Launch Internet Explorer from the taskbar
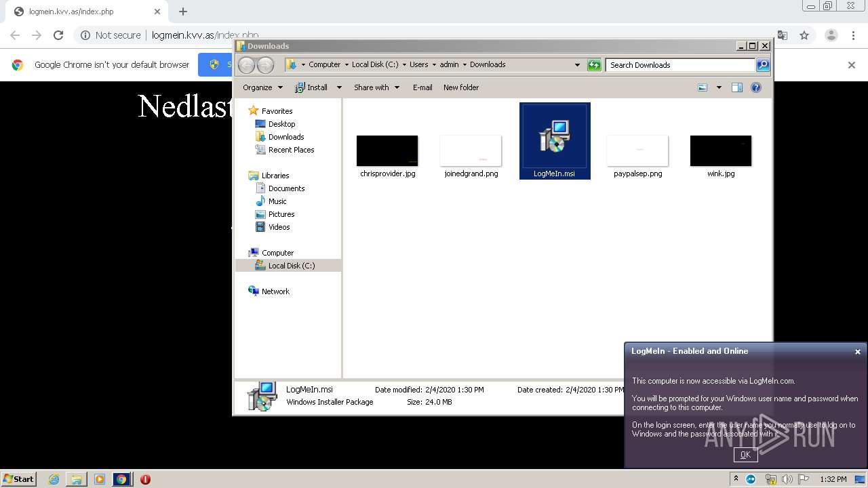The image size is (868, 488). [54, 479]
